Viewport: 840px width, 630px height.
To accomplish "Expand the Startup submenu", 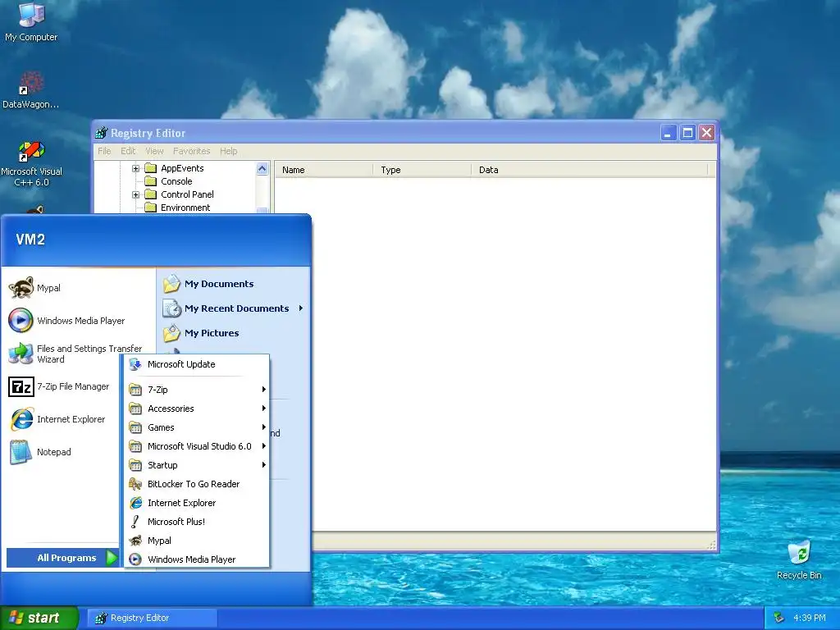I will [x=197, y=465].
